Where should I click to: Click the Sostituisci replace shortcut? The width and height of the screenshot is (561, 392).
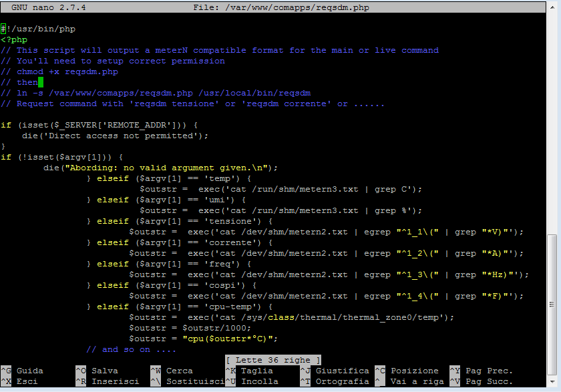coord(188,381)
